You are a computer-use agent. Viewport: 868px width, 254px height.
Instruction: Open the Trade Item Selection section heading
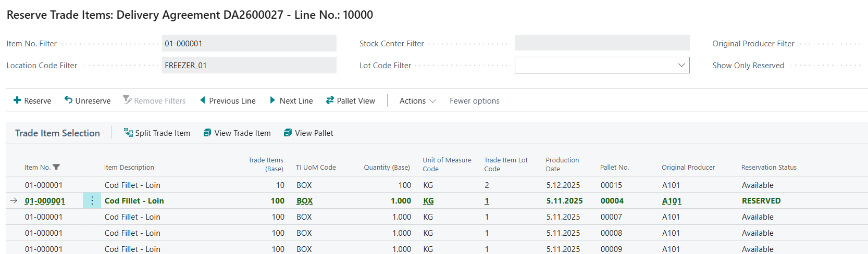point(57,133)
